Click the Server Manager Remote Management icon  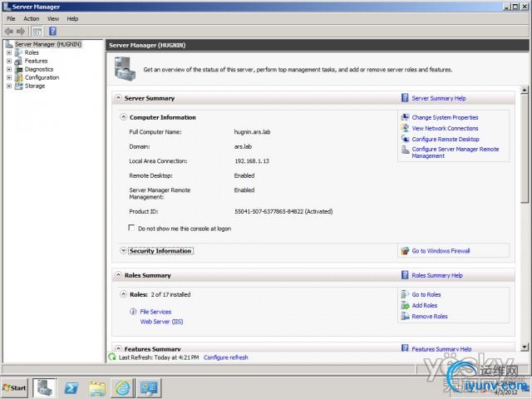pyautogui.click(x=405, y=150)
